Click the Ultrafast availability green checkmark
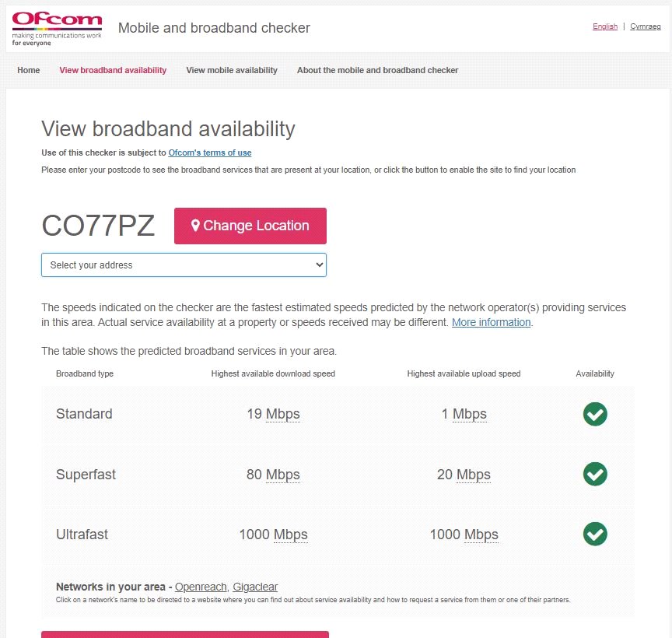 [x=595, y=535]
